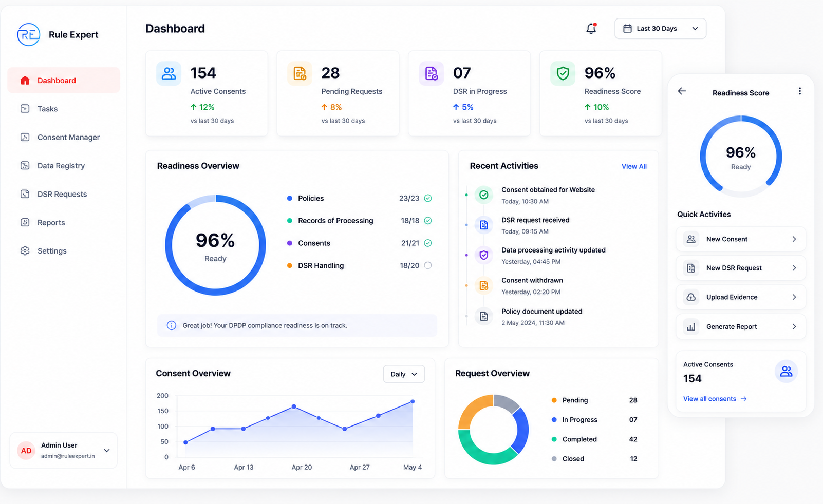Open the Last 30 Days date dropdown
This screenshot has width=823, height=504.
(660, 29)
